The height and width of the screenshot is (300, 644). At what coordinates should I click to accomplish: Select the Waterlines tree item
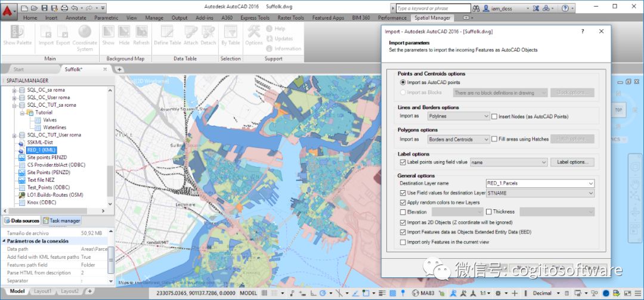click(x=55, y=128)
